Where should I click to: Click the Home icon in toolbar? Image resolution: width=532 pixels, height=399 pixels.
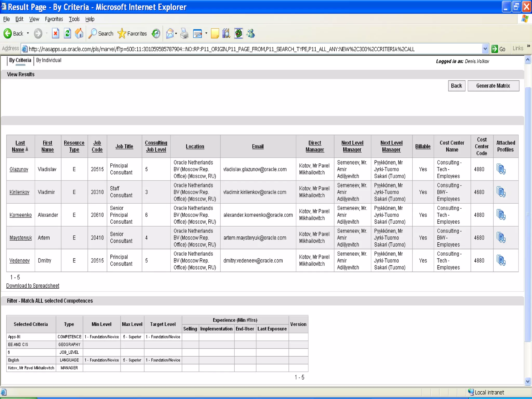pos(79,34)
